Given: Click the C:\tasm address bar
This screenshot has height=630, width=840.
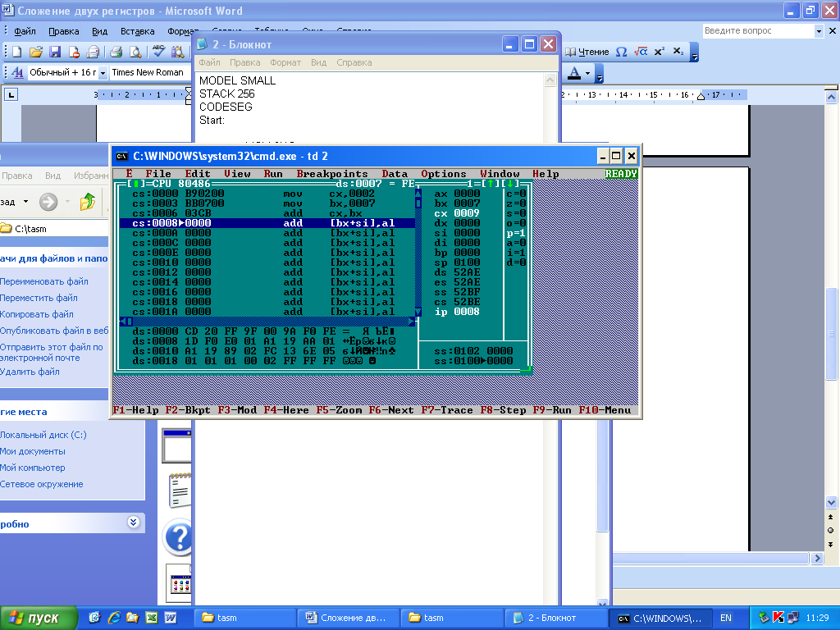Looking at the screenshot, I should (54, 229).
